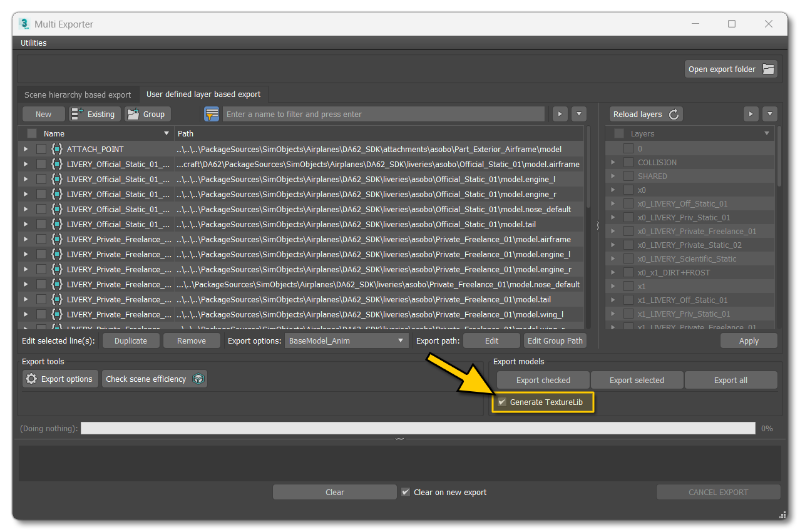800x532 pixels.
Task: Click the Export checked button
Action: coord(542,379)
